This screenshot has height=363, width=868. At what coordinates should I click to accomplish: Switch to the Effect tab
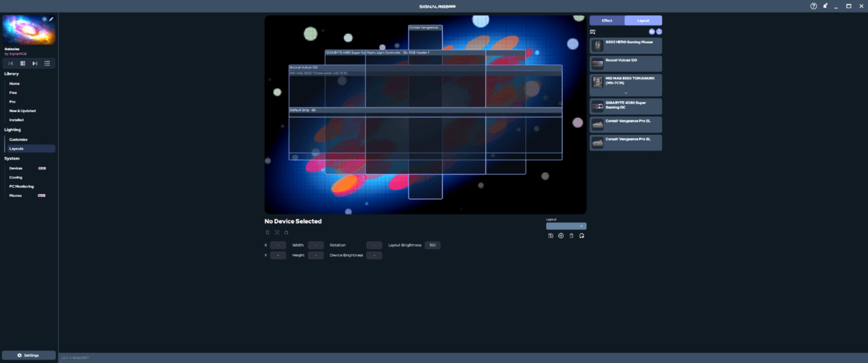[607, 20]
